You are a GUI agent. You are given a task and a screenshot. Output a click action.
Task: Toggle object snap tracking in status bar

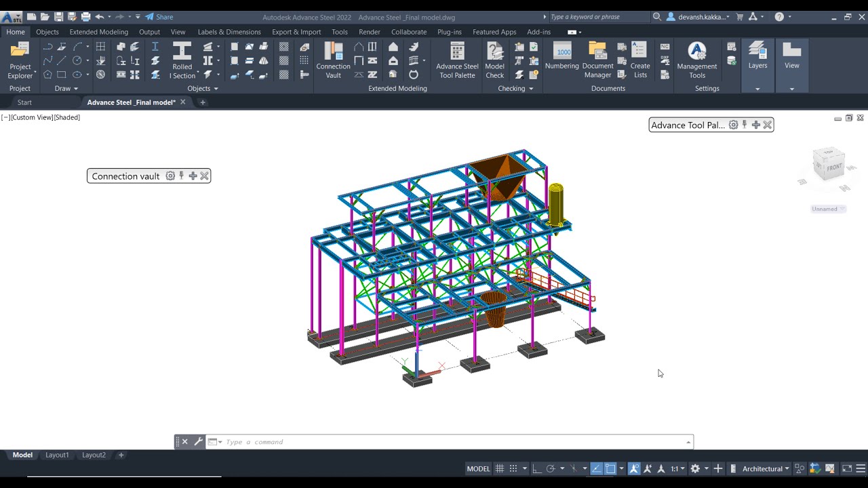click(x=596, y=468)
